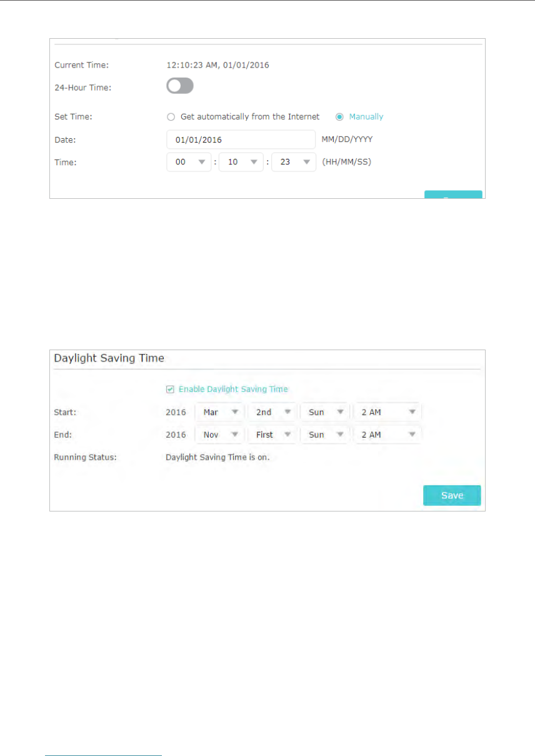This screenshot has height=756, width=535.
Task: Click the Running Status: label
Action: 86,457
